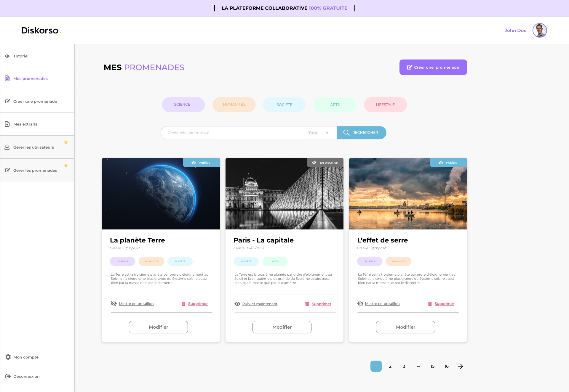Open Mes extraits menu item
This screenshot has width=569, height=392.
37,124
